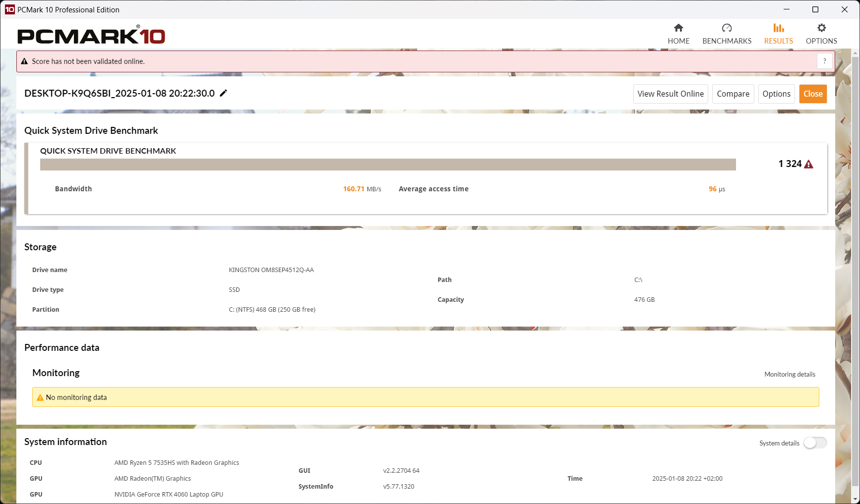Click the Compare button

(733, 94)
